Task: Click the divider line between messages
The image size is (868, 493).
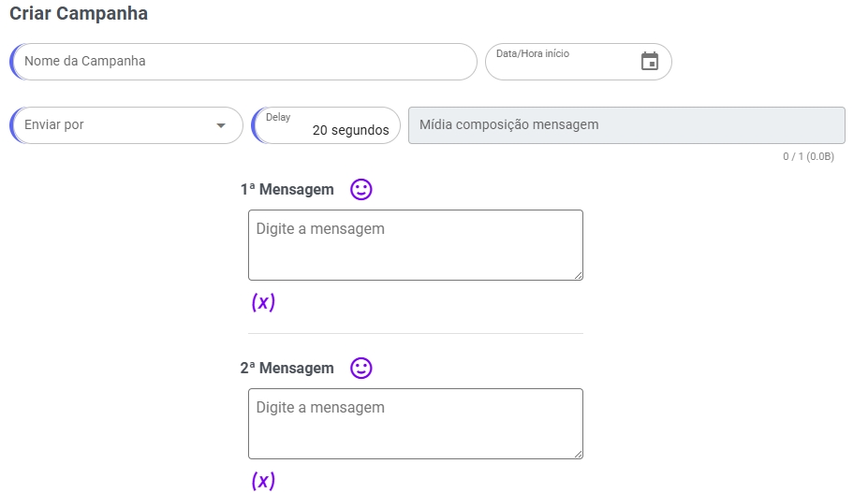Action: pyautogui.click(x=415, y=333)
